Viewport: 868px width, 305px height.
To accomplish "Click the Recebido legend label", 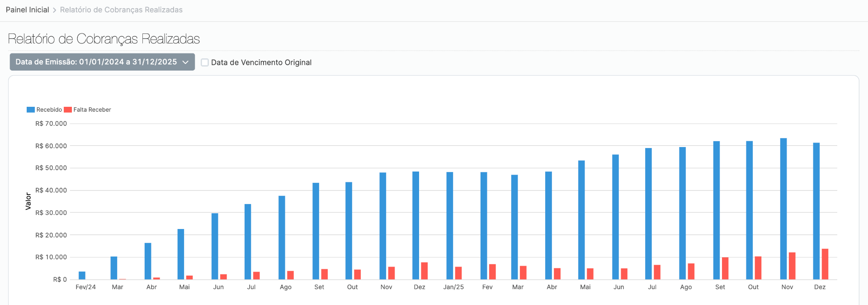I will pyautogui.click(x=49, y=110).
